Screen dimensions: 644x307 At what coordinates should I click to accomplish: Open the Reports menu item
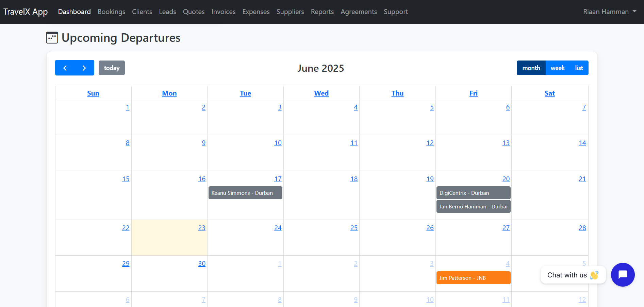point(322,11)
